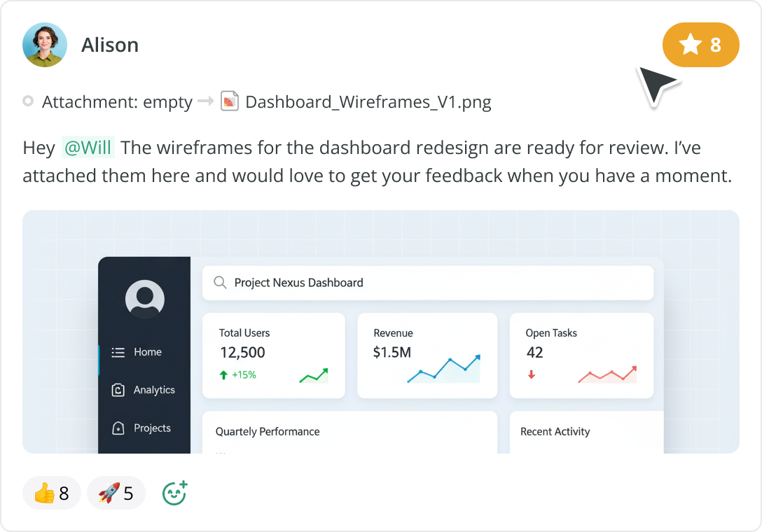762x532 pixels.
Task: Click the Revenue line chart
Action: click(x=444, y=369)
